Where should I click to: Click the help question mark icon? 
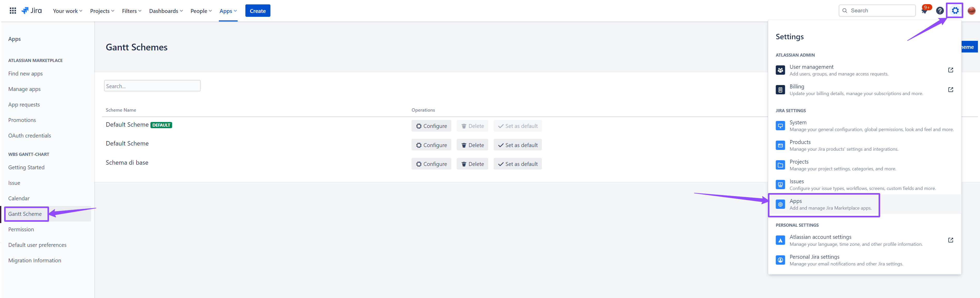coord(940,11)
